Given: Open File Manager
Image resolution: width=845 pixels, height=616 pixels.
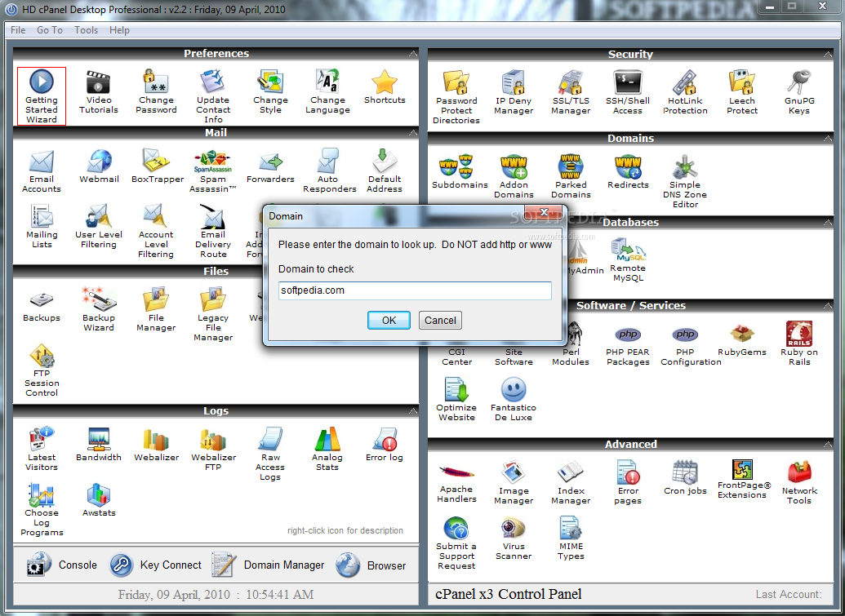Looking at the screenshot, I should 156,309.
